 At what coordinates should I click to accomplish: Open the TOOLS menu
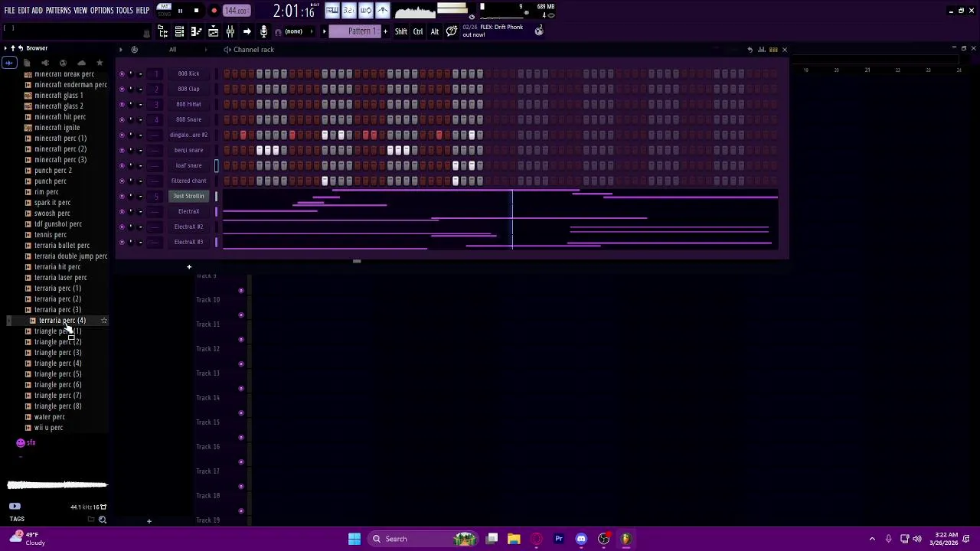click(125, 11)
